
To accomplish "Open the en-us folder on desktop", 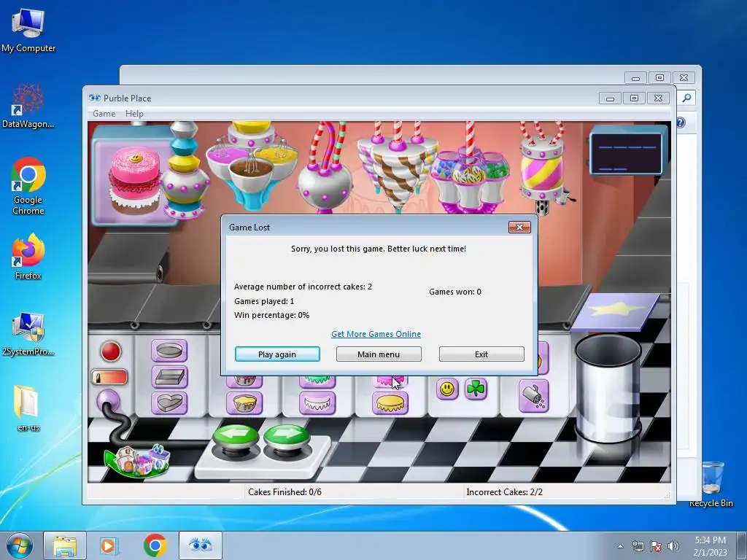I will click(x=28, y=408).
